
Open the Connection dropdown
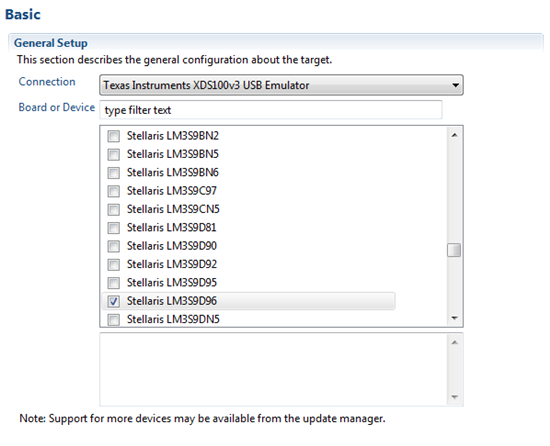(281, 85)
